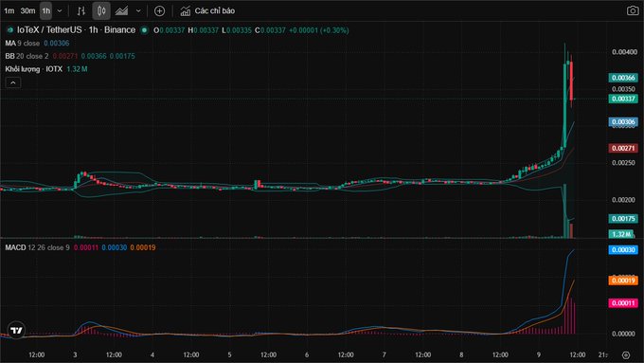This screenshot has width=644, height=363.
Task: Click the 0.00011 histogram value label
Action: 623,303
